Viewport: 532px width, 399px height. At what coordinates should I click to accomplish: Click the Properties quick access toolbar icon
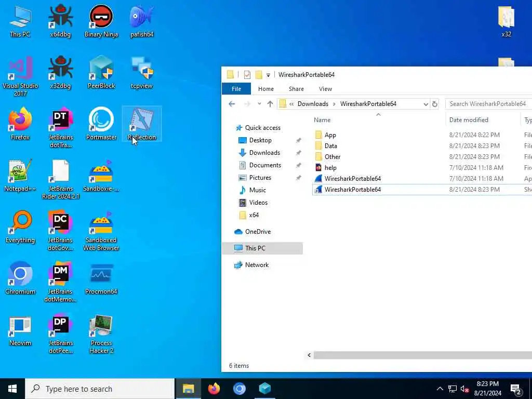(x=247, y=75)
